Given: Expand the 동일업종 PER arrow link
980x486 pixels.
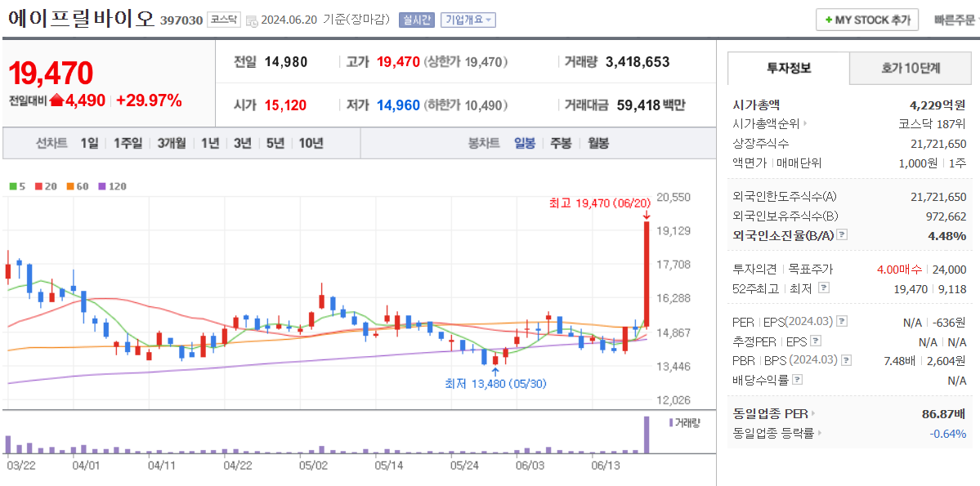Looking at the screenshot, I should (x=813, y=413).
